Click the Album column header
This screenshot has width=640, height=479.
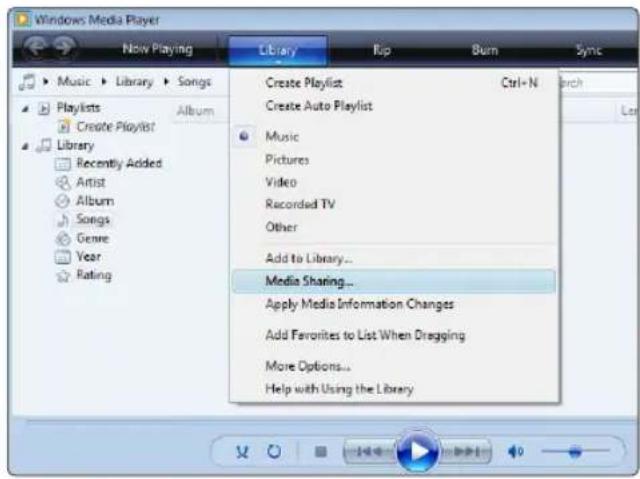point(195,111)
